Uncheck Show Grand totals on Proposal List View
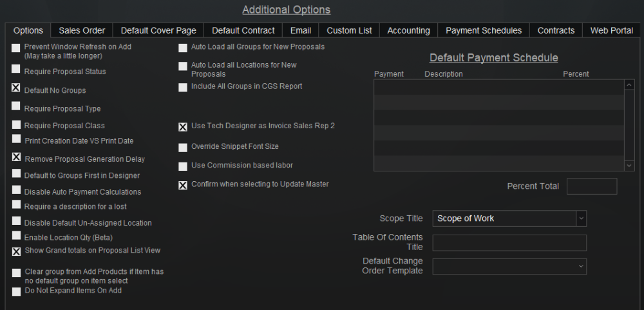The width and height of the screenshot is (644, 310). point(16,251)
